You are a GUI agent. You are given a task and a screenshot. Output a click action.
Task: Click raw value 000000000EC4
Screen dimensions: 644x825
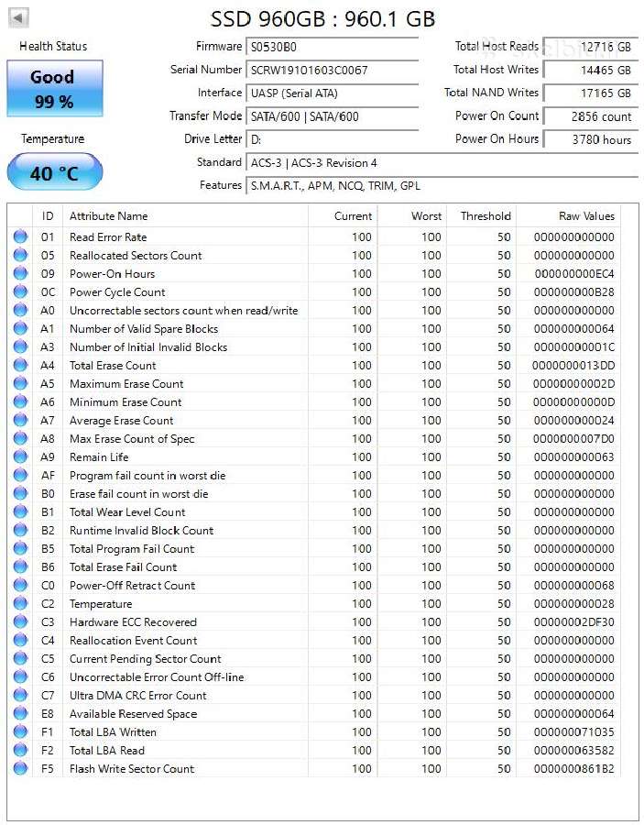tap(574, 273)
